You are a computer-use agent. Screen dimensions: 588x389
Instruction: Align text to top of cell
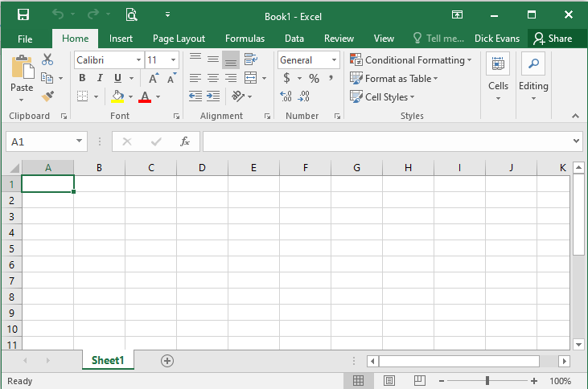pos(195,59)
